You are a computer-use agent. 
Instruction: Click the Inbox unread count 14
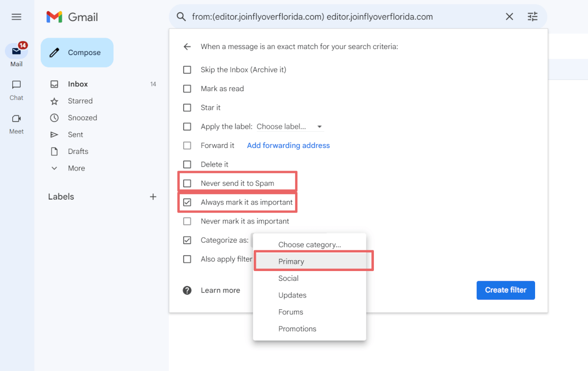coord(153,84)
